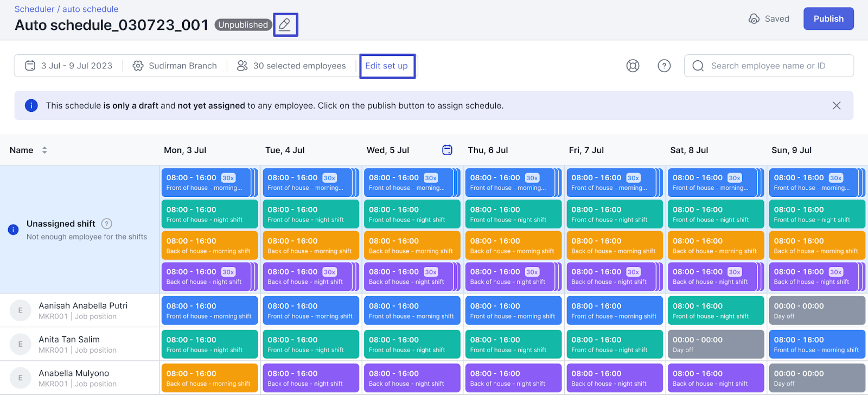Screen dimensions: 868x395
Task: Click the calendar icon beside Wed, 5 Jul
Action: [447, 150]
